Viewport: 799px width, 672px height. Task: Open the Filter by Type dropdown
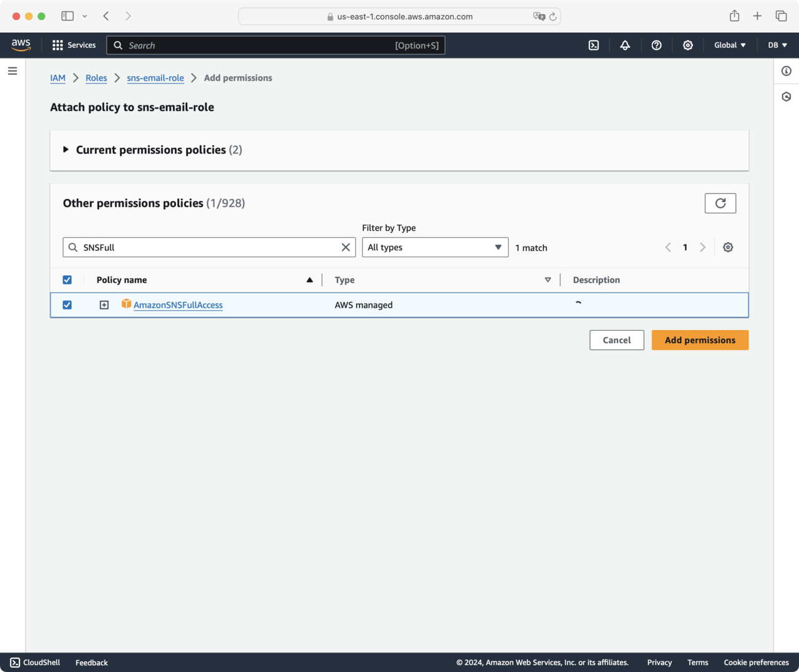click(x=435, y=248)
